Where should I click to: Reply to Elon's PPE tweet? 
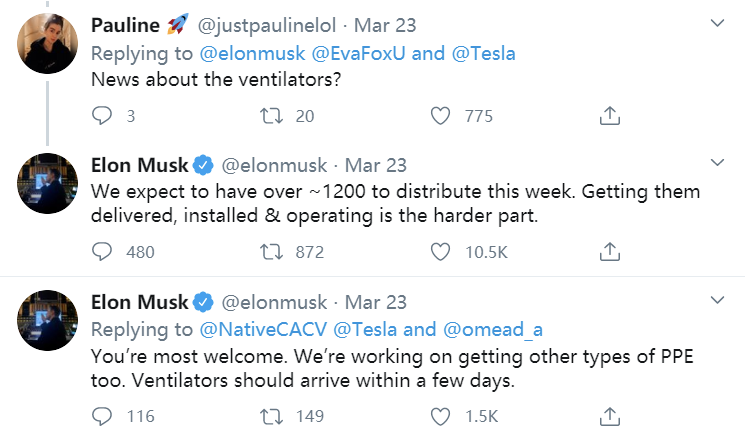coord(103,415)
